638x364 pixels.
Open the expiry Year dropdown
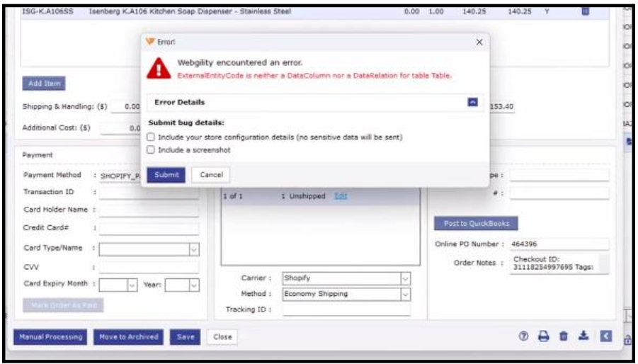[195, 285]
